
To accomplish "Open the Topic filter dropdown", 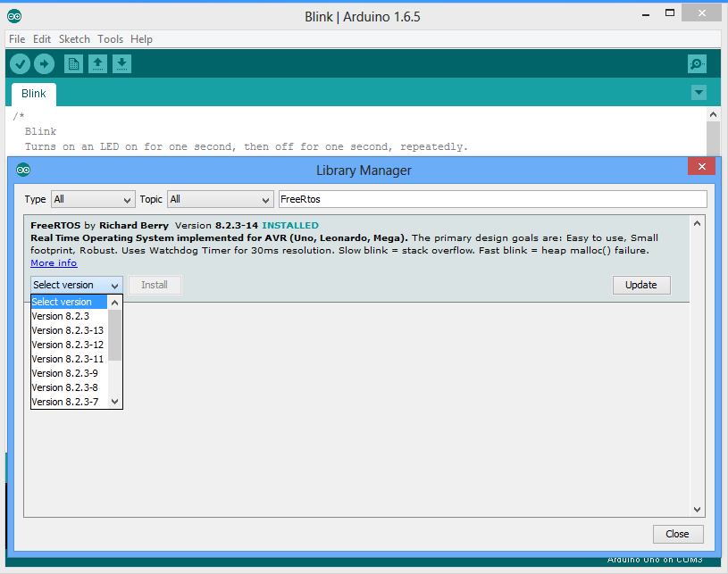I will click(x=220, y=199).
